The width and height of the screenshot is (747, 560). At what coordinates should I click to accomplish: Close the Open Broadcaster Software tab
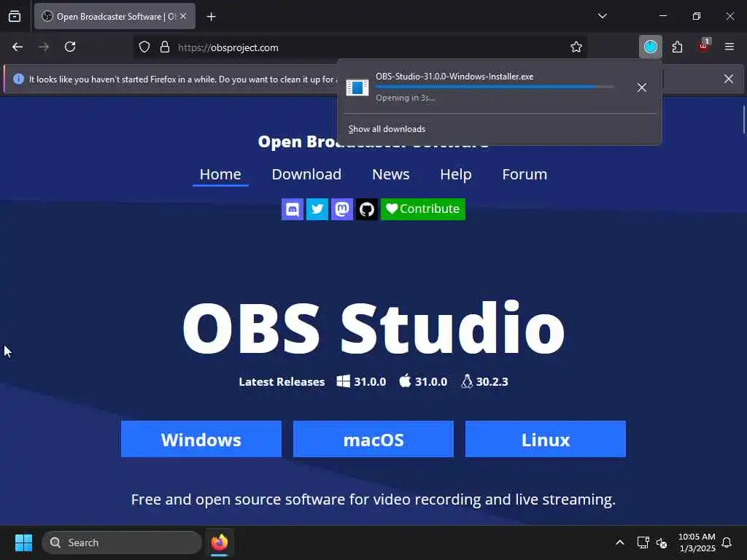click(x=183, y=16)
